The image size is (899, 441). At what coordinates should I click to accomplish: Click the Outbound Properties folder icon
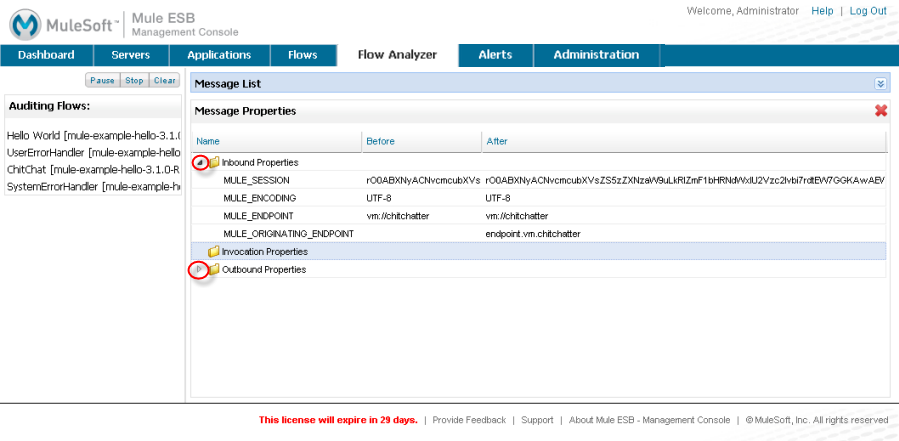[214, 270]
